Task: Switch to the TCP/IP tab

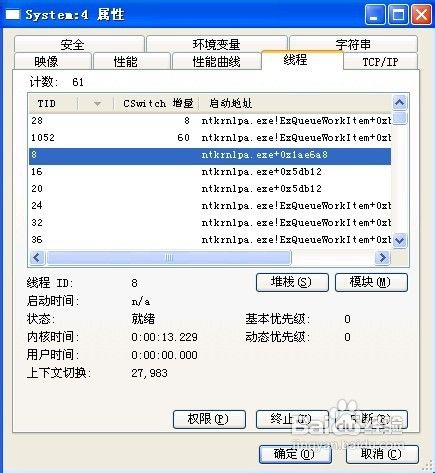Action: click(x=380, y=61)
